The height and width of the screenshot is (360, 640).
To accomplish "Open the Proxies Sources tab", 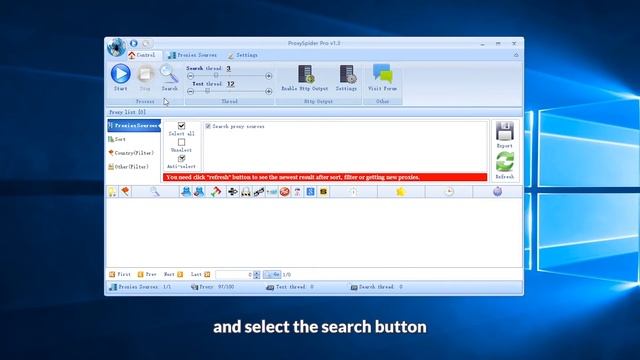I will click(x=192, y=55).
